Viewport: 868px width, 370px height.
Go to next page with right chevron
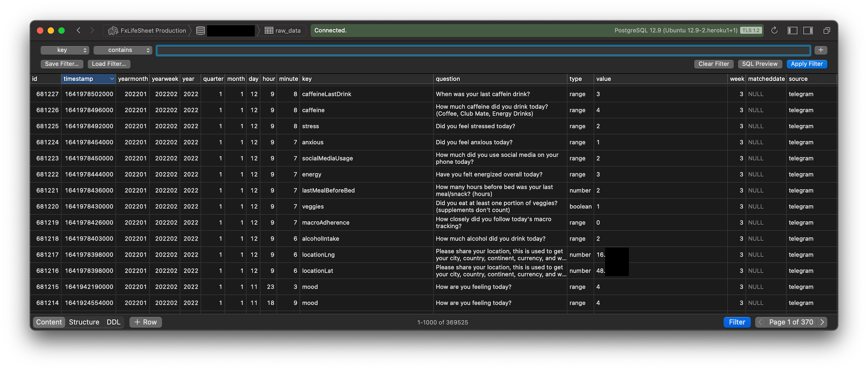(822, 322)
